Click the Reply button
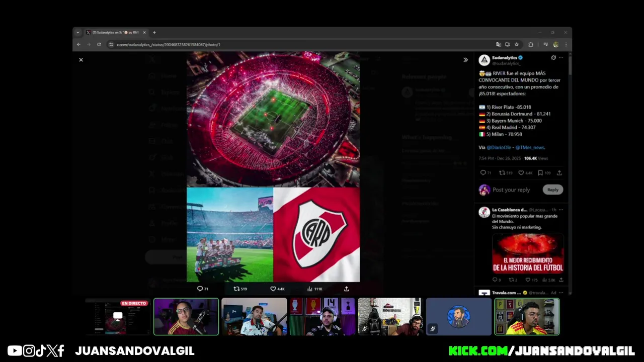 click(x=552, y=190)
